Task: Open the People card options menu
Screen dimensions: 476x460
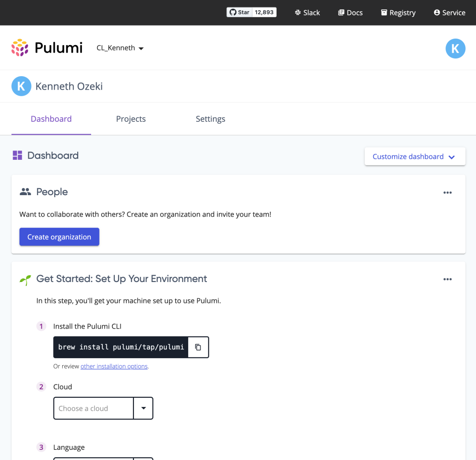Action: pyautogui.click(x=447, y=192)
